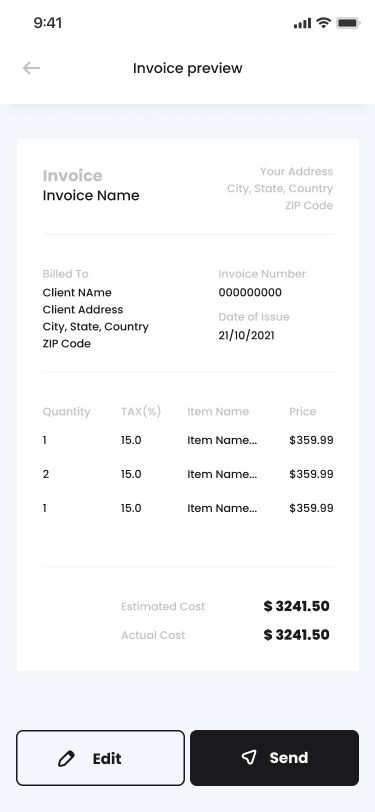Screen dimensions: 375x812
Task: Click the Client NAme field
Action: [x=77, y=293]
